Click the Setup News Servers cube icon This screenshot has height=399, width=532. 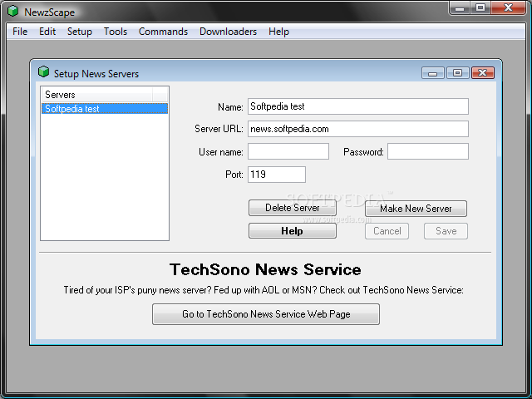[44, 71]
